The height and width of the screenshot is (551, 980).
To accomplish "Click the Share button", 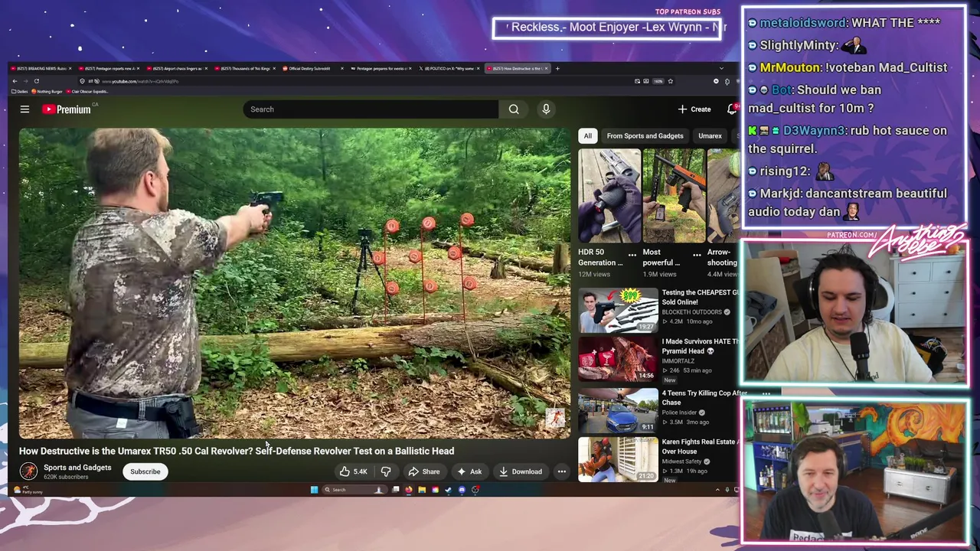I will (424, 471).
